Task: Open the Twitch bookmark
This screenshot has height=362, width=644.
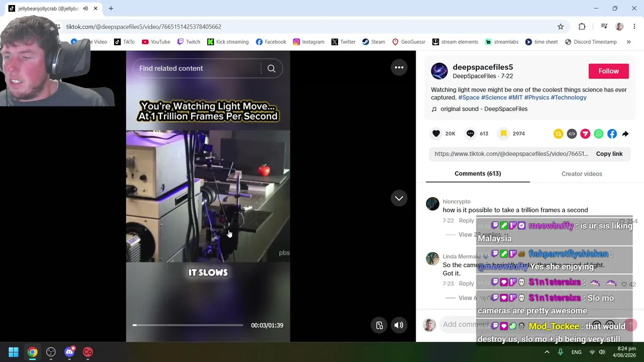Action: [x=189, y=42]
